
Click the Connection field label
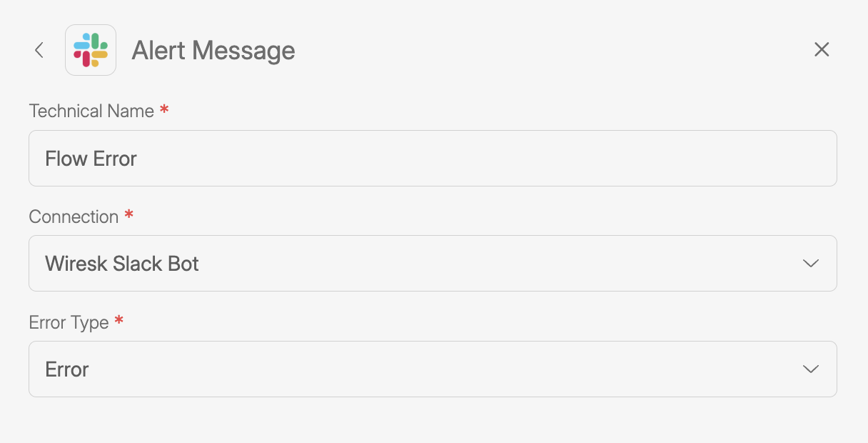[74, 217]
